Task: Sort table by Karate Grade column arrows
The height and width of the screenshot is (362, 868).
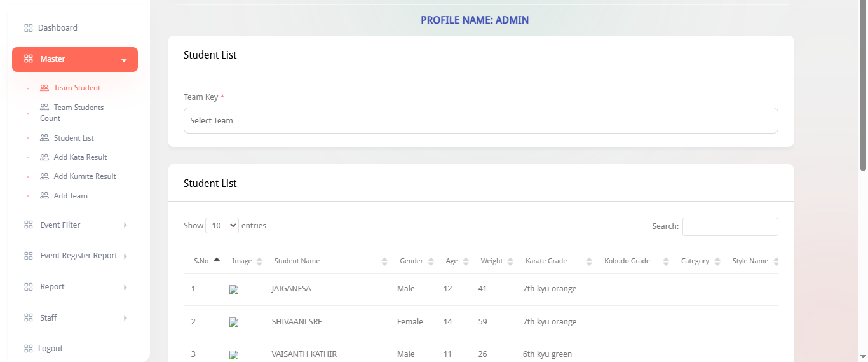Action: coord(589,261)
